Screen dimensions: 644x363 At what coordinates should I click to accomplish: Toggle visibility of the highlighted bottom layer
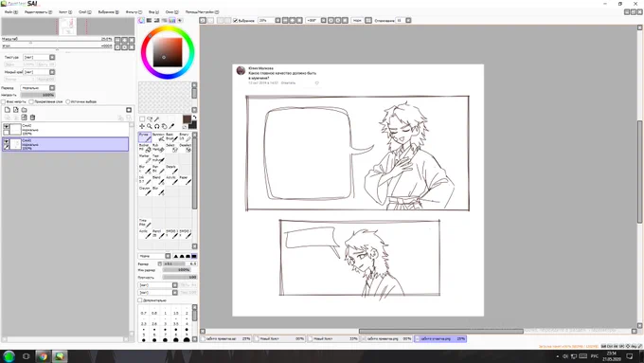coord(7,141)
